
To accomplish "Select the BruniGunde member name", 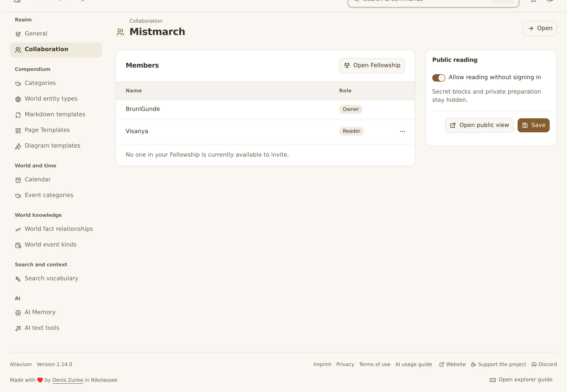I will (x=143, y=109).
